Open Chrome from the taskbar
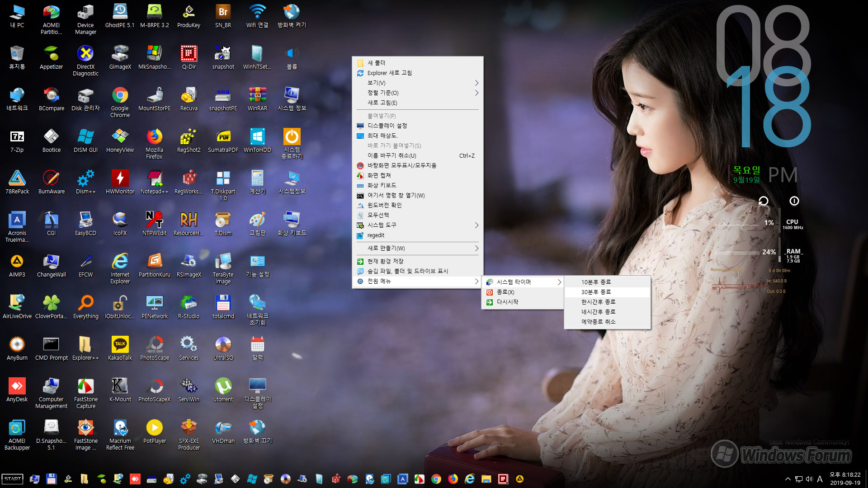The width and height of the screenshot is (868, 488). (x=436, y=479)
